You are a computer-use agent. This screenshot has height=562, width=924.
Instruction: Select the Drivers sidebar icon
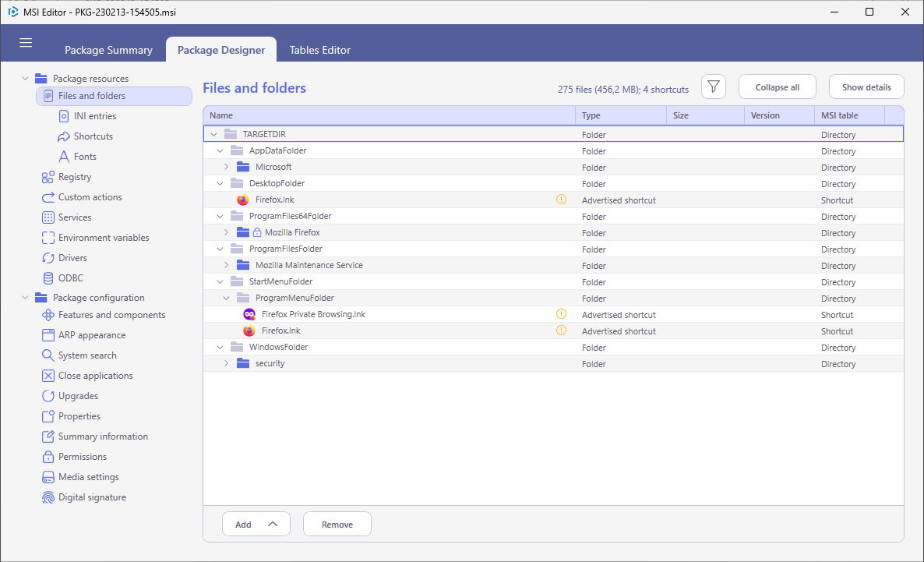(48, 258)
